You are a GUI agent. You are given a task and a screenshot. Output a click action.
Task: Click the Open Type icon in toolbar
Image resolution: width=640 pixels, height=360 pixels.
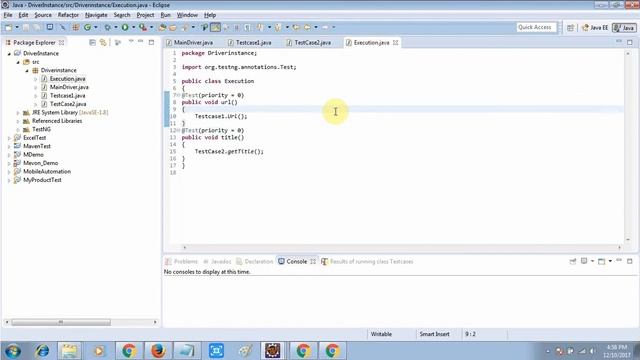[x=162, y=27]
